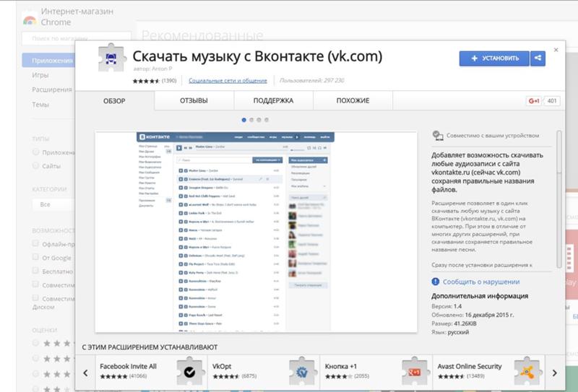Select the five-star rating radio filter
The width and height of the screenshot is (578, 392).
(x=35, y=343)
